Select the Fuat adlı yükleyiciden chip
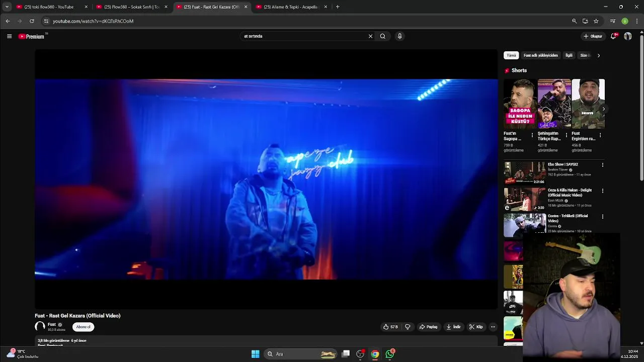Screen dimensions: 644x362 point(541,55)
